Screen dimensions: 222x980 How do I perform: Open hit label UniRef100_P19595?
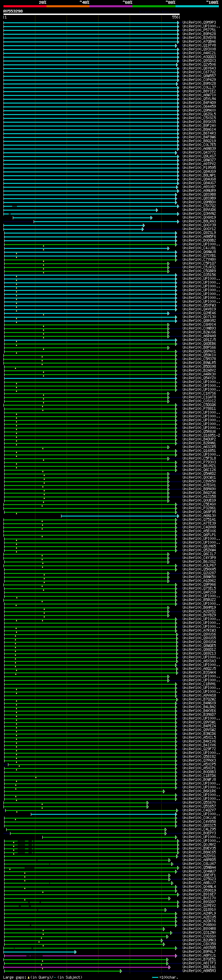coord(199,168)
